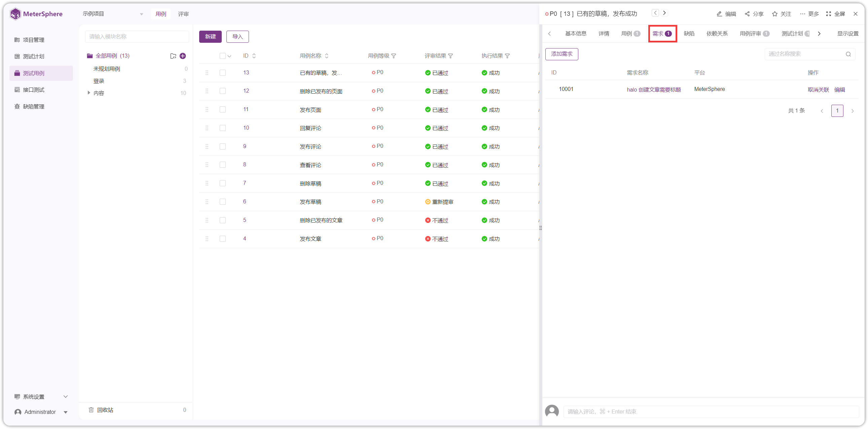The width and height of the screenshot is (868, 429).
Task: Switch to the 用例评审 tab
Action: [754, 33]
